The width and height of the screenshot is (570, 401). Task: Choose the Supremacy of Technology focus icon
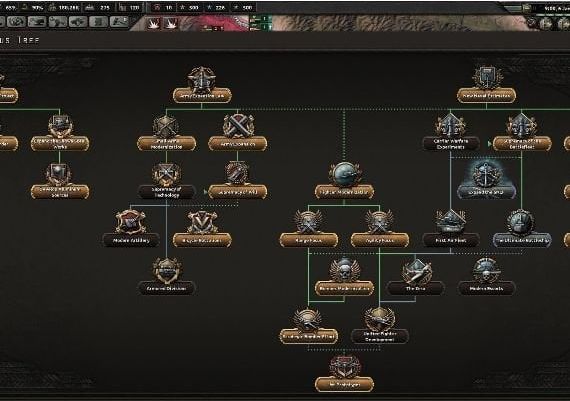[x=166, y=175]
